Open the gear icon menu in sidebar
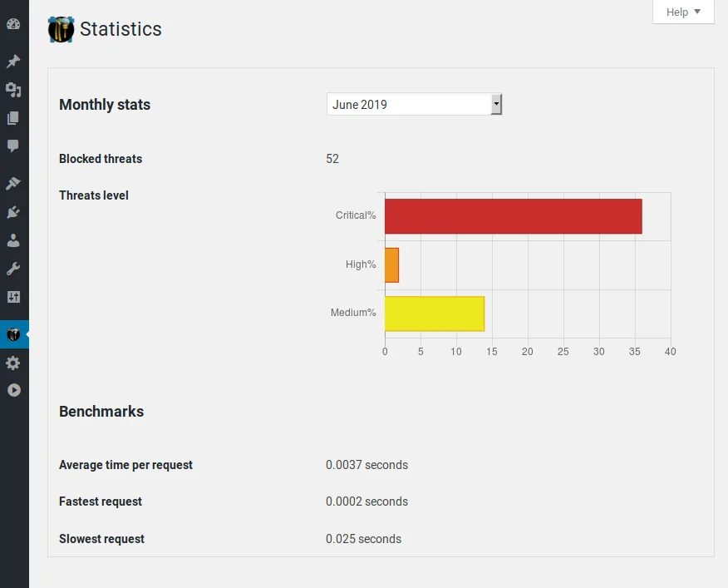Screen dimensions: 728x588 (x=13, y=363)
